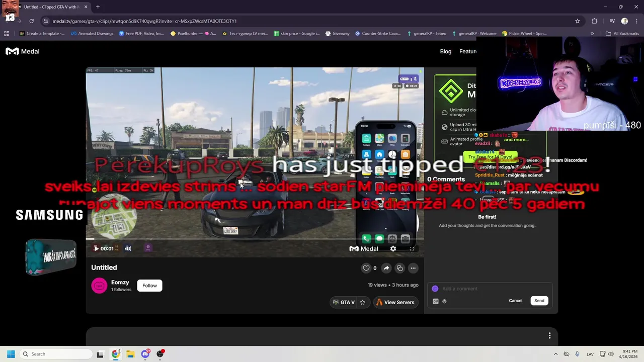This screenshot has height=362, width=644.
Task: Open Eomzy's profile avatar
Action: [x=99, y=286]
